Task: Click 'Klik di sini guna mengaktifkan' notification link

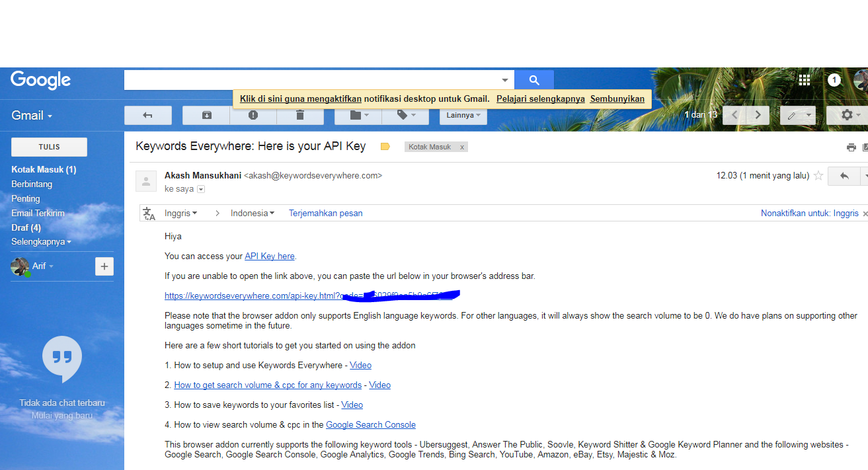Action: pos(301,98)
